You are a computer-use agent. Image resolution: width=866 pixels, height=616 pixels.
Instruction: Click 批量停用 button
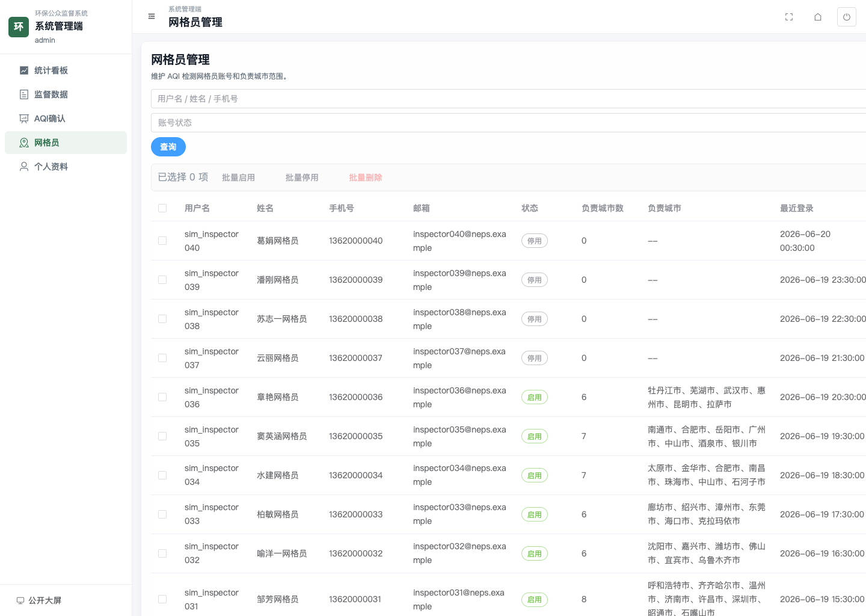302,177
